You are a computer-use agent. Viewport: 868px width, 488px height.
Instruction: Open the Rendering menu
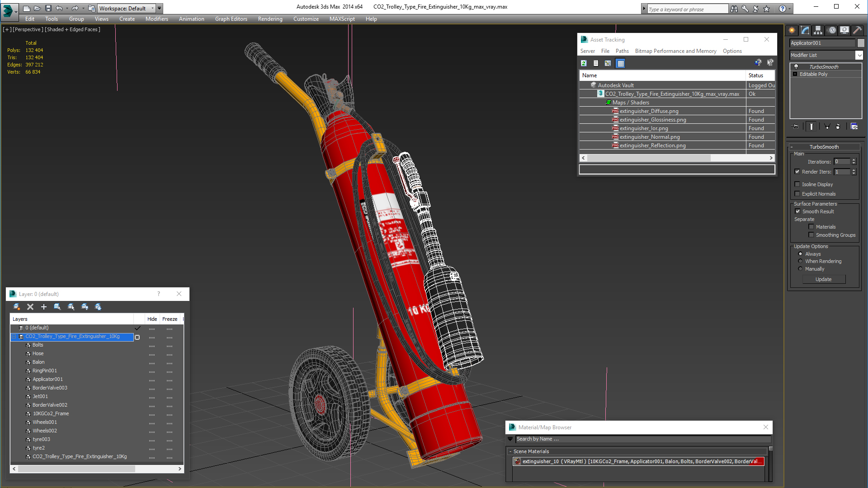tap(270, 19)
